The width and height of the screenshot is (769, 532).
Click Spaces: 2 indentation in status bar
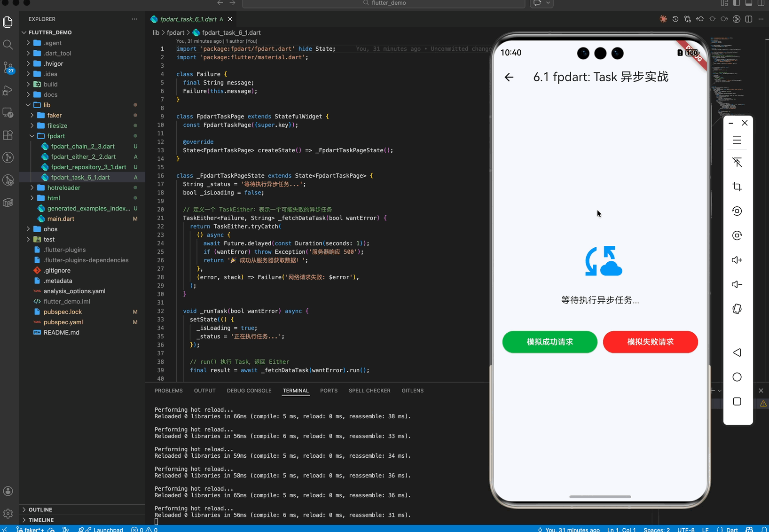[x=657, y=529]
